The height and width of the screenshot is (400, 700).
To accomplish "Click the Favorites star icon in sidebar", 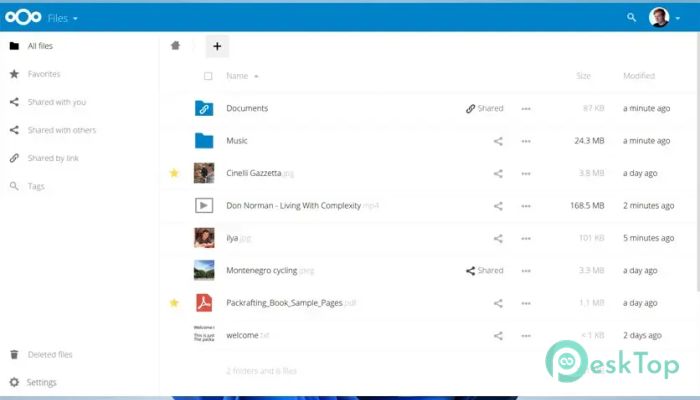I will [x=14, y=74].
